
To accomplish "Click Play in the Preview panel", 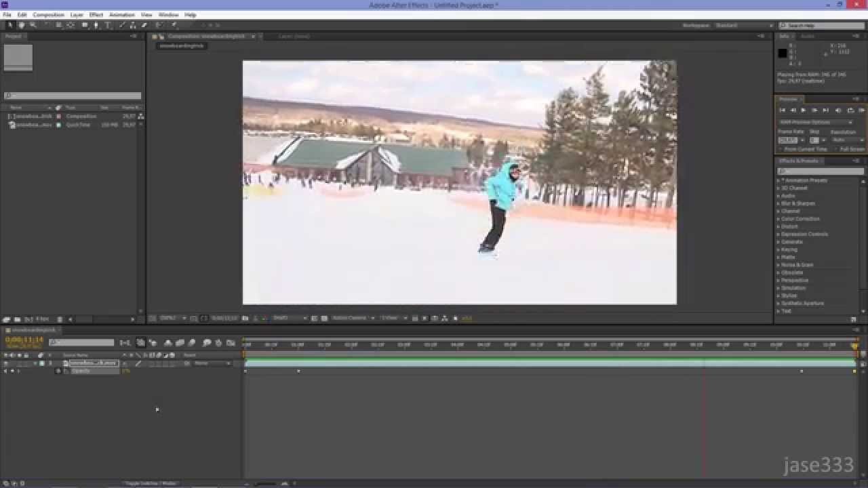I will 804,110.
